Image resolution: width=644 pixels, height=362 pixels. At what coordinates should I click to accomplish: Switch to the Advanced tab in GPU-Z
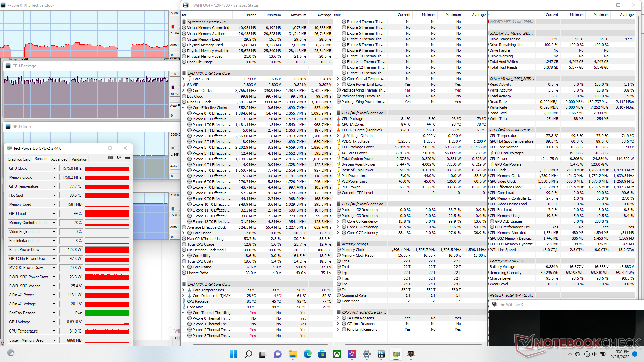59,159
